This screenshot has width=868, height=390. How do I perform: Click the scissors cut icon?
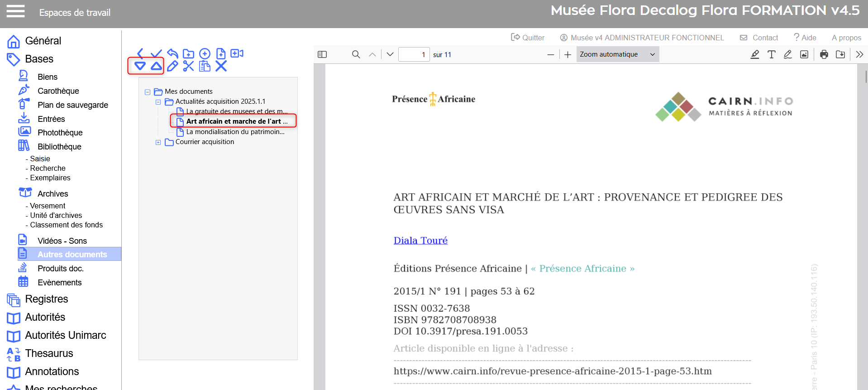188,66
